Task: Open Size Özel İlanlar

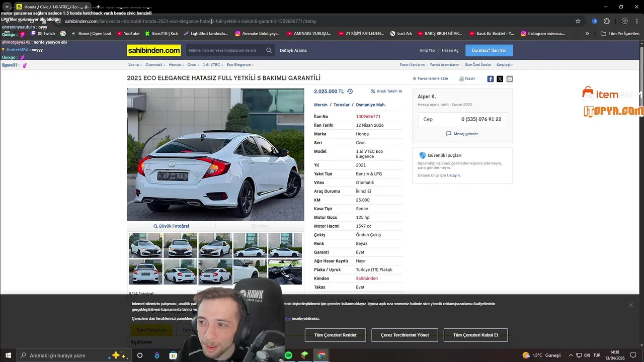Action: click(x=478, y=65)
